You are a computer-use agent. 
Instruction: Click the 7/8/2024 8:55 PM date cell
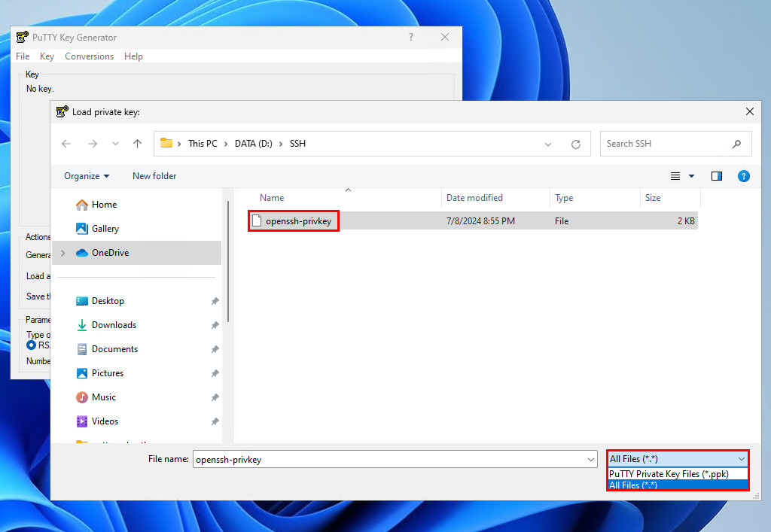pyautogui.click(x=480, y=221)
